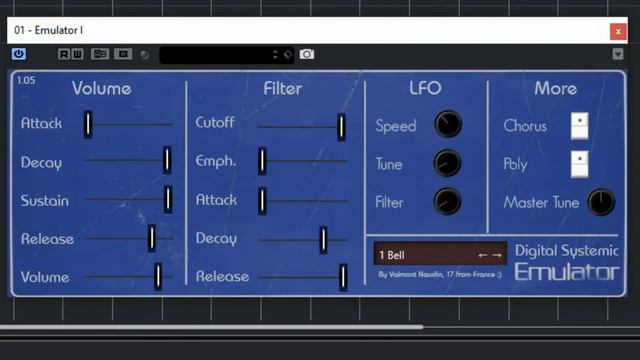Click the Filter Decay slider handle

coord(323,240)
